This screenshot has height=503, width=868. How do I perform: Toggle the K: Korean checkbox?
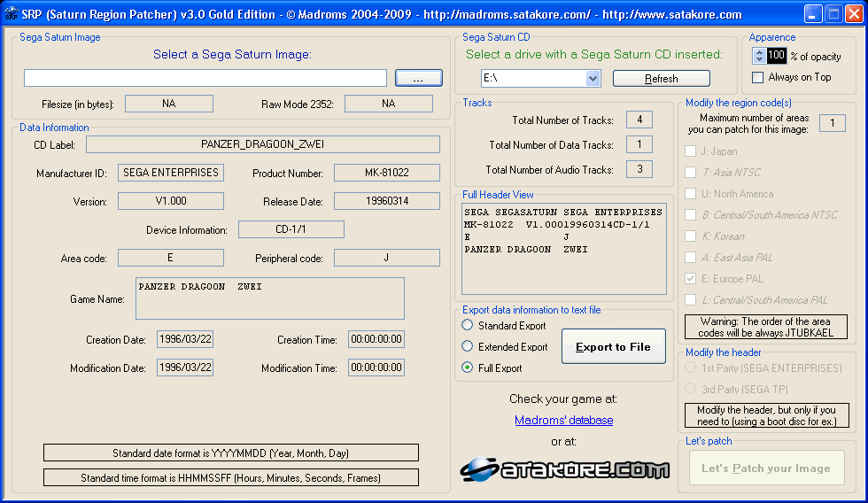(690, 236)
